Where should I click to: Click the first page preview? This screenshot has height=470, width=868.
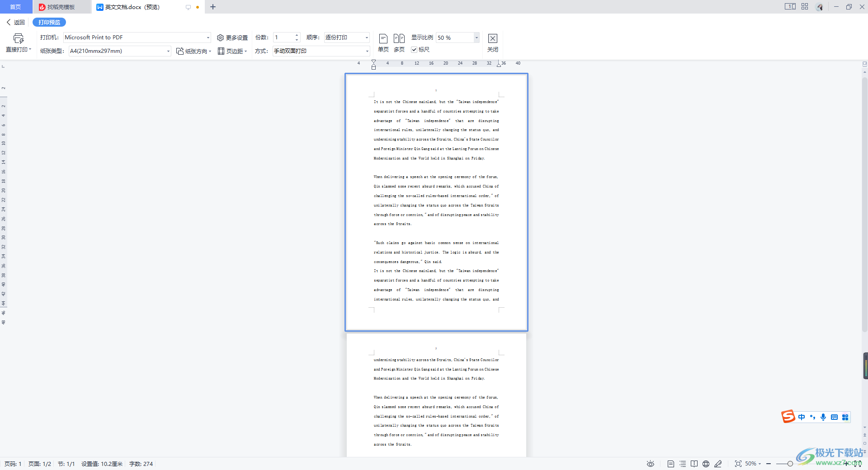[436, 202]
